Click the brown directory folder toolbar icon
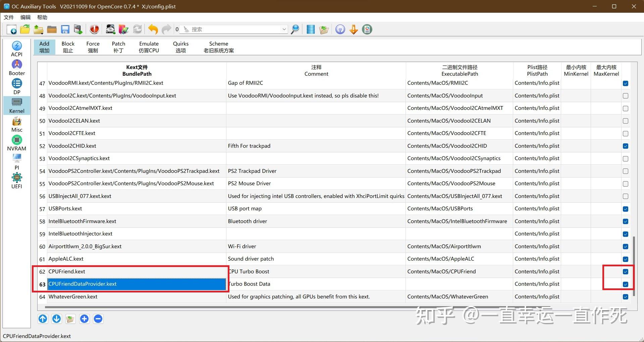The image size is (644, 342). pos(52,29)
